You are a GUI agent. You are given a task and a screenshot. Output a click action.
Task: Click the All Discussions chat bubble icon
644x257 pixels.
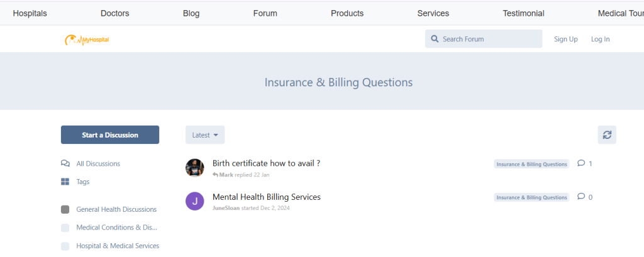[x=65, y=163]
